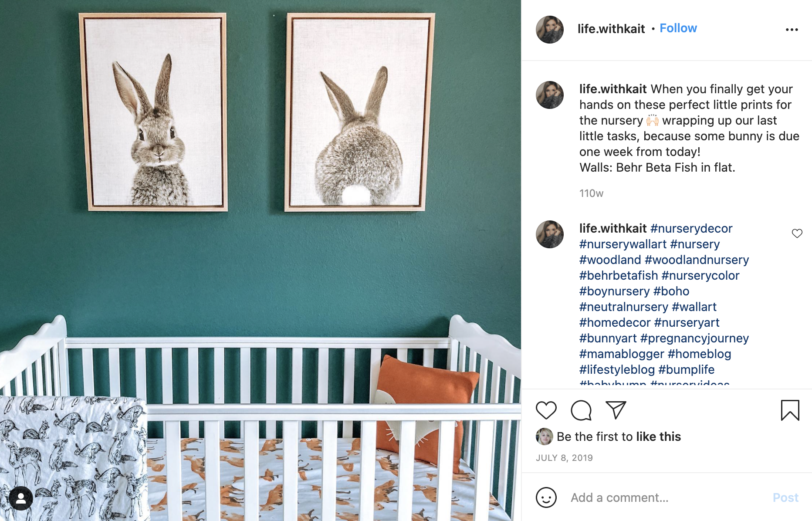The height and width of the screenshot is (521, 812).
Task: Open the #pregnancyjourney hashtag
Action: [x=694, y=338]
